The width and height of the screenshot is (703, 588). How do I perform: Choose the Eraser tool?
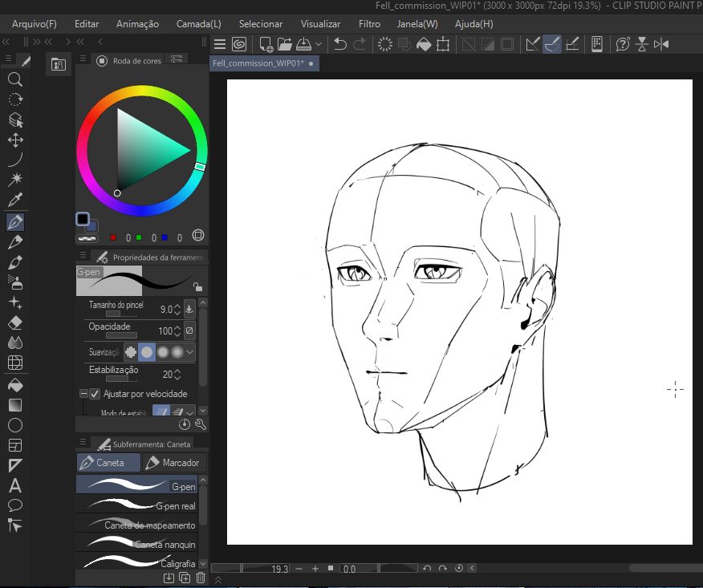coord(14,322)
